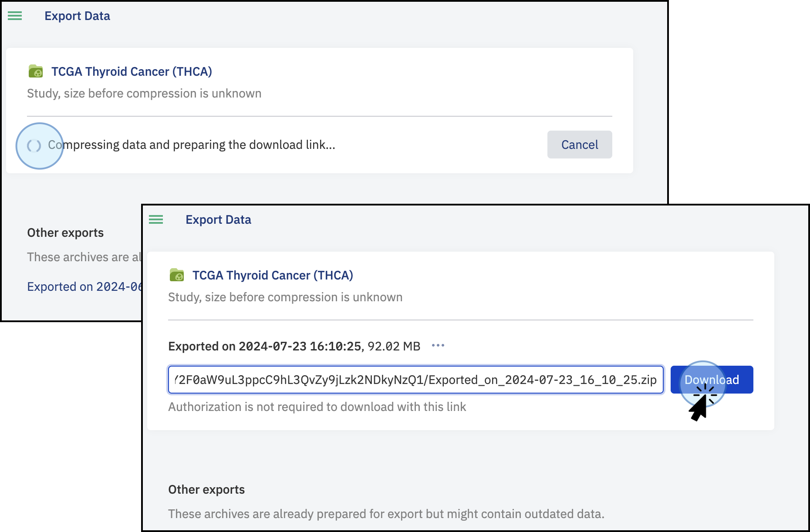Click 'Other exports' heading in front window
The image size is (810, 532).
(x=206, y=490)
